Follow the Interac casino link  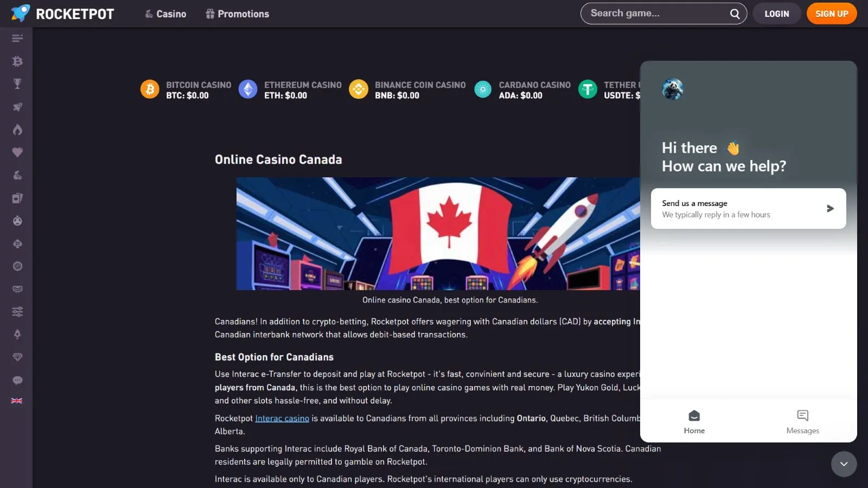pos(282,419)
